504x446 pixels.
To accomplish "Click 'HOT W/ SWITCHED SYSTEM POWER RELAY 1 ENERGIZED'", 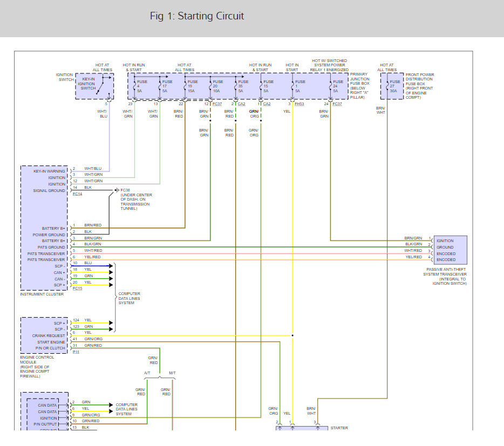I will pyautogui.click(x=329, y=65).
